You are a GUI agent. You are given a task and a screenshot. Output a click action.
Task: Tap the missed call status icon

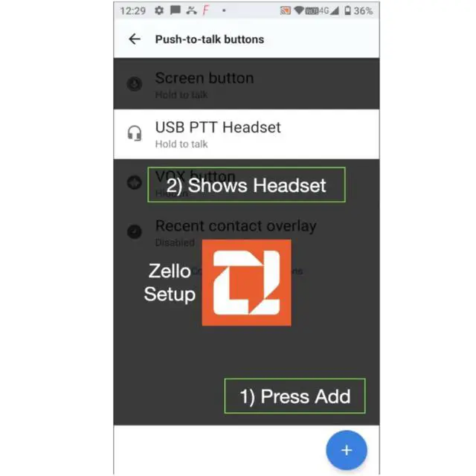click(191, 10)
